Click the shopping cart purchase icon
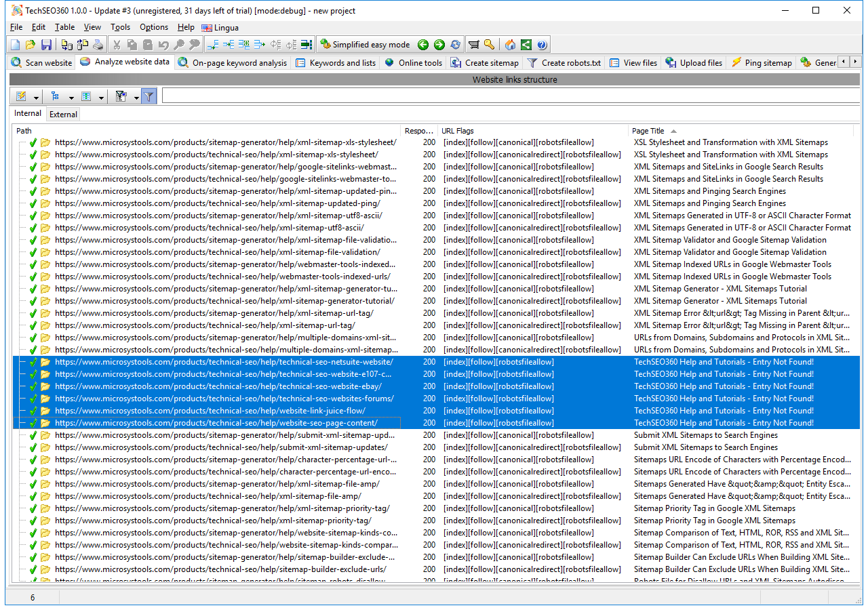 473,45
